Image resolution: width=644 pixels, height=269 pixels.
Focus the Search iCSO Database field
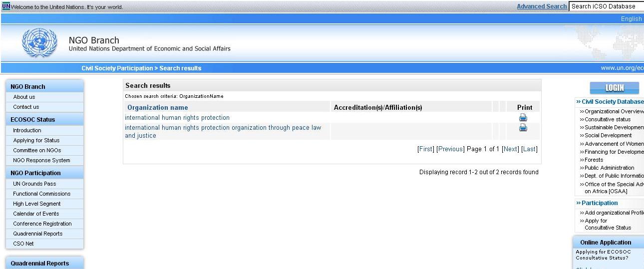606,6
